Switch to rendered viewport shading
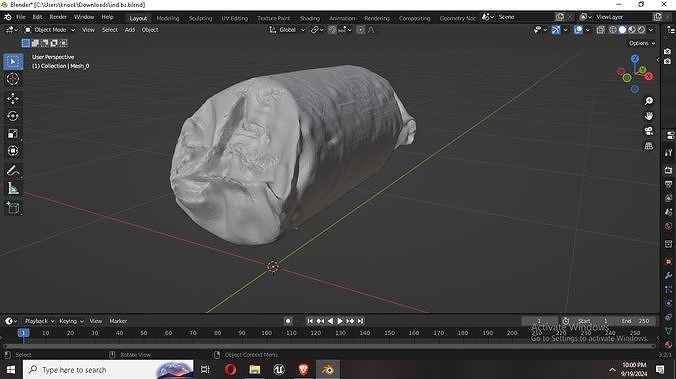The image size is (676, 379). coord(641,30)
